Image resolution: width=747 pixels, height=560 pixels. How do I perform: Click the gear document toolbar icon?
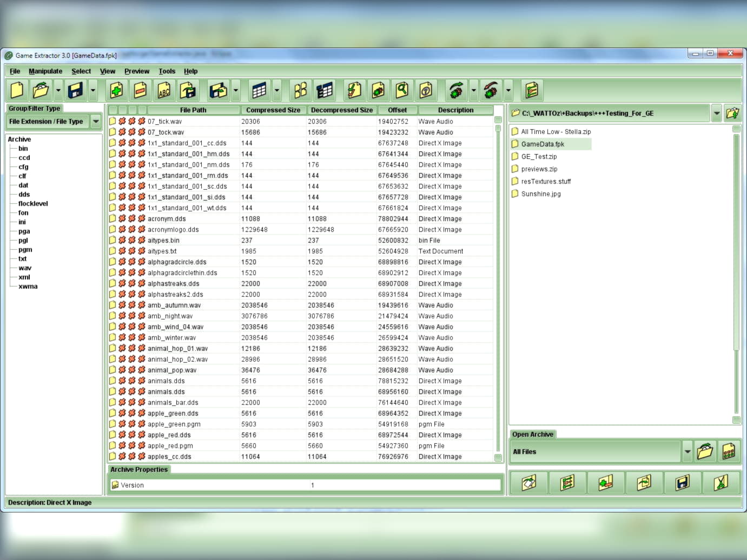tap(378, 90)
